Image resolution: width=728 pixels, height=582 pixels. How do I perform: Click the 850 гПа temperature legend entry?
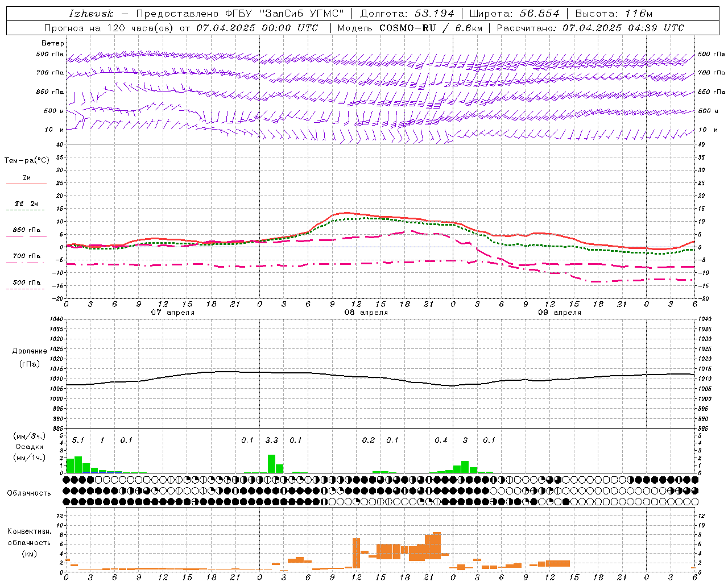tap(26, 230)
